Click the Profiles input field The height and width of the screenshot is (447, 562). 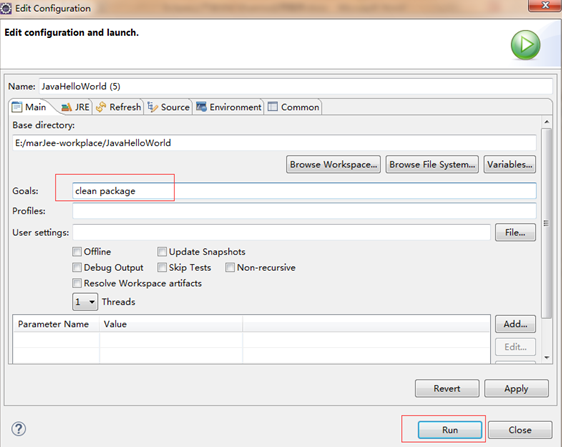(304, 211)
